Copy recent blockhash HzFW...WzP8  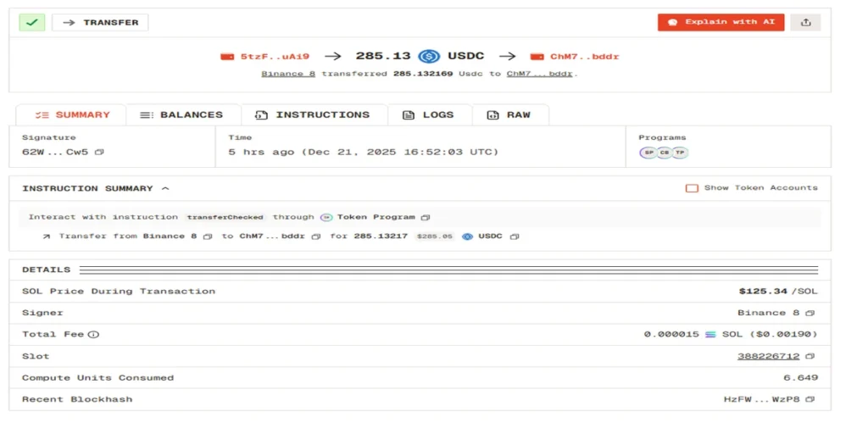click(x=810, y=400)
